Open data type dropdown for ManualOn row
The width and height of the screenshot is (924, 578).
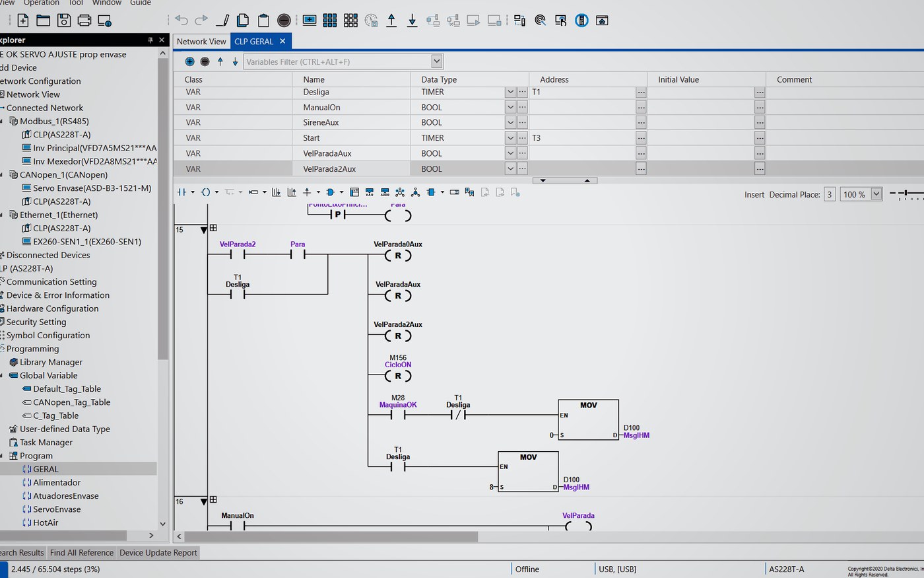click(x=510, y=107)
